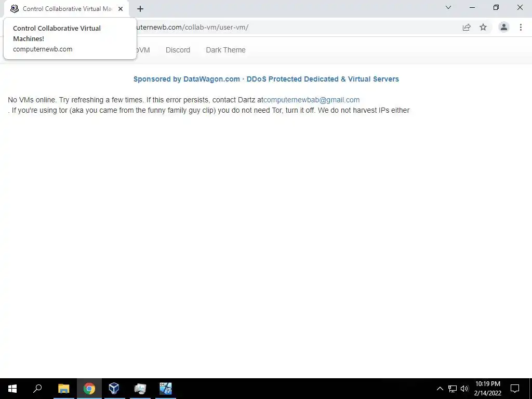Open Windows taskbar search
Viewport: 532px width, 399px height.
point(37,389)
